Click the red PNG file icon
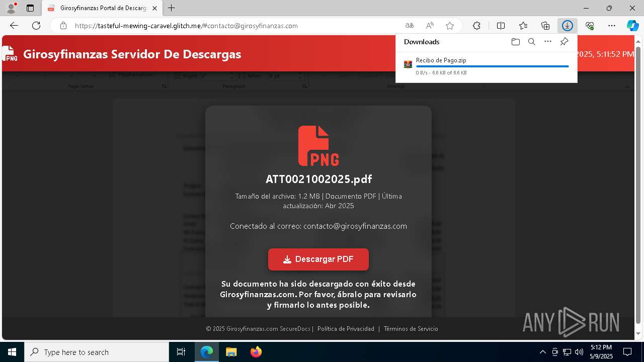Image resolution: width=644 pixels, height=362 pixels. click(318, 146)
